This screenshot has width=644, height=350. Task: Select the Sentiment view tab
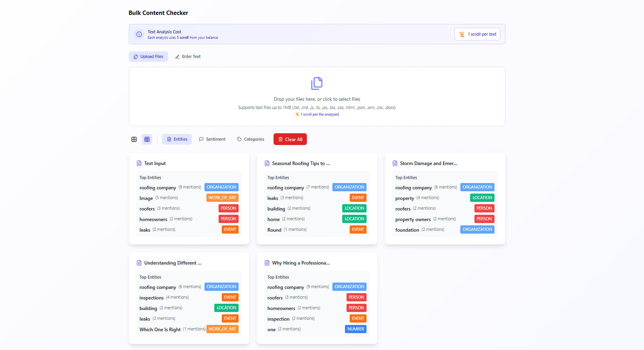(212, 140)
